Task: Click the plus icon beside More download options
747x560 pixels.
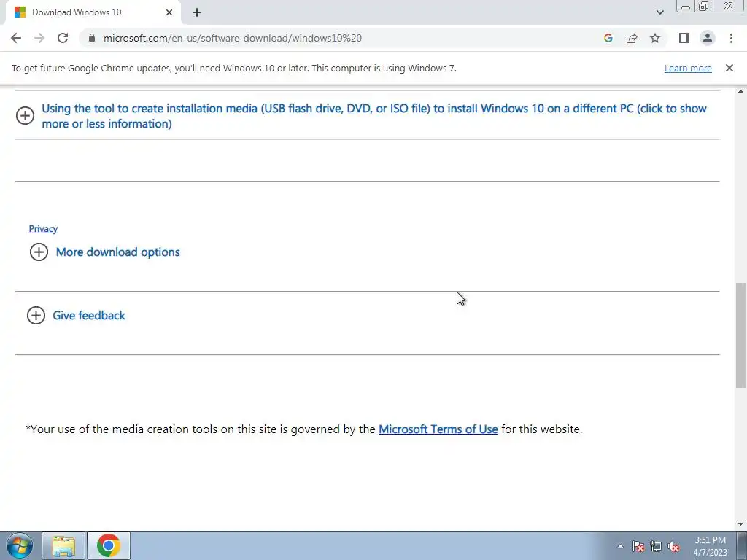Action: (39, 252)
